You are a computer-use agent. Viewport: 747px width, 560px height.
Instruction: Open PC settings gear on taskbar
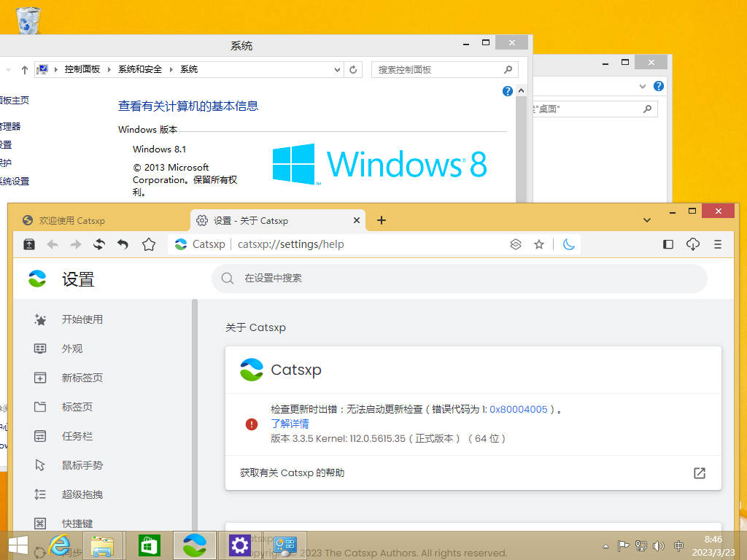tap(239, 545)
